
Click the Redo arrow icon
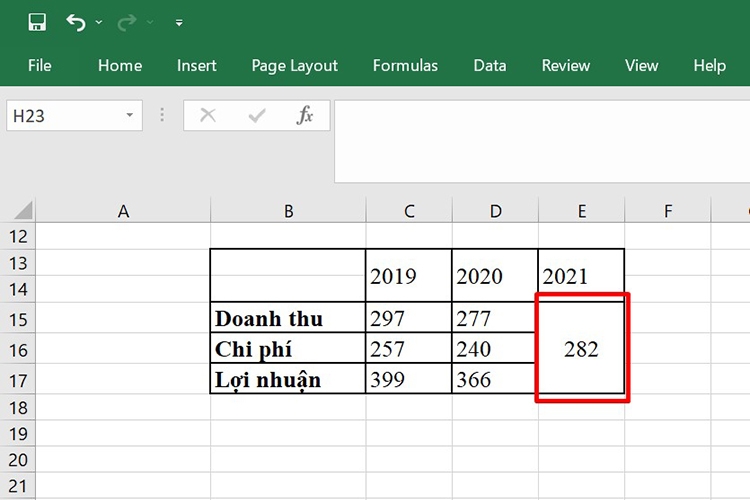(x=127, y=22)
